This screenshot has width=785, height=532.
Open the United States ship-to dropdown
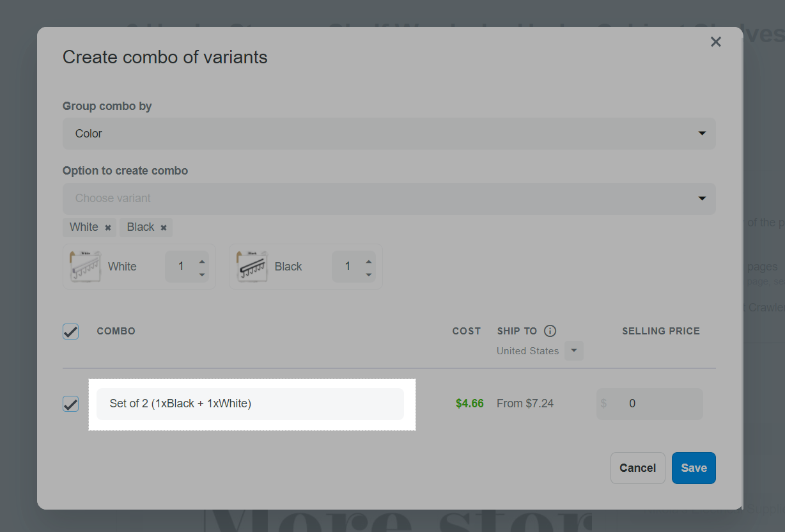pos(573,351)
